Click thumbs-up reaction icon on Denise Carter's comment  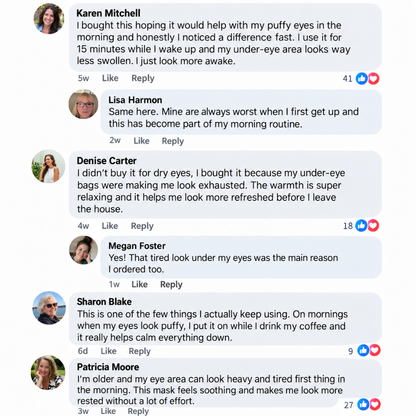(361, 226)
